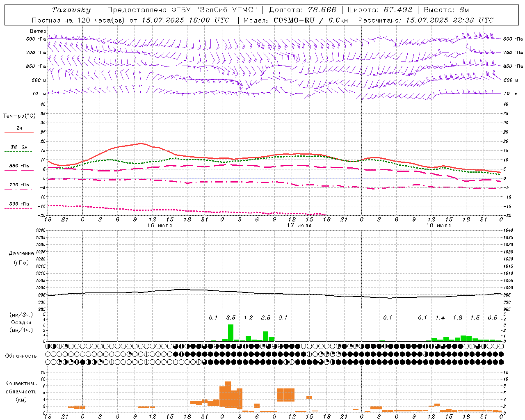This screenshot has width=525, height=420.
Task: Click the 17 июля date label
Action: [x=299, y=225]
